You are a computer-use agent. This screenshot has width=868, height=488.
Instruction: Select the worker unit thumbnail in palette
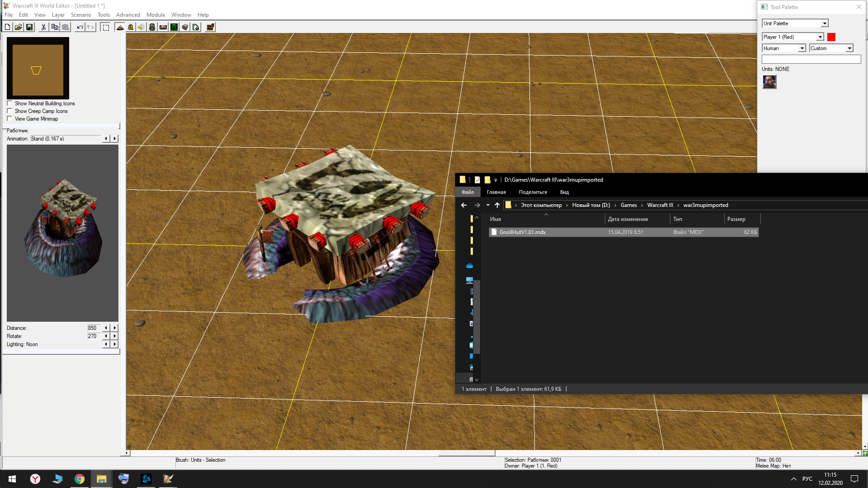(x=769, y=82)
